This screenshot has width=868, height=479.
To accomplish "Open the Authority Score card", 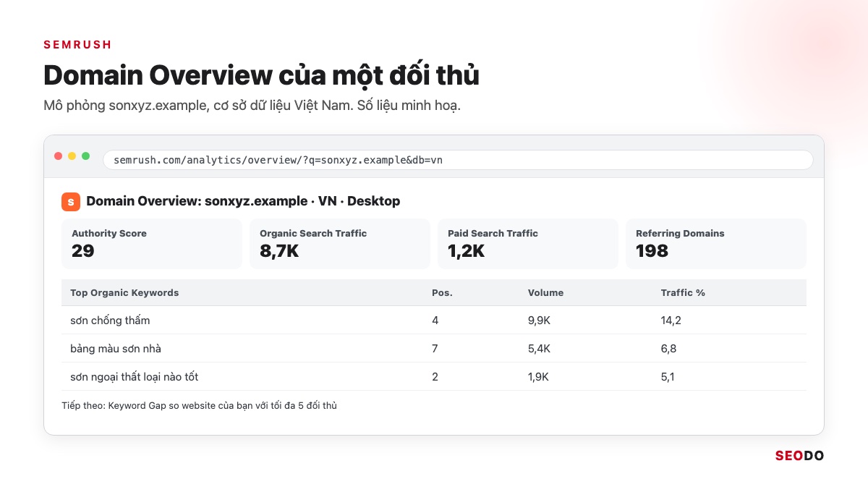I will point(152,244).
